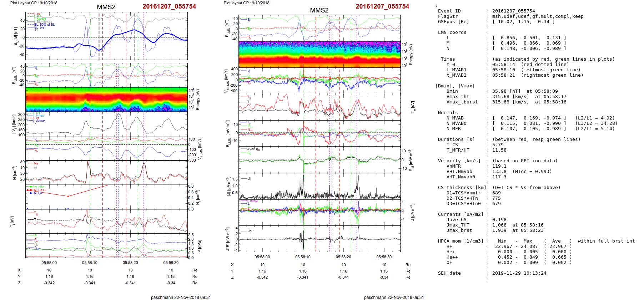Click the |J| legend in current density panel
The width and height of the screenshot is (644, 300).
click(x=249, y=179)
